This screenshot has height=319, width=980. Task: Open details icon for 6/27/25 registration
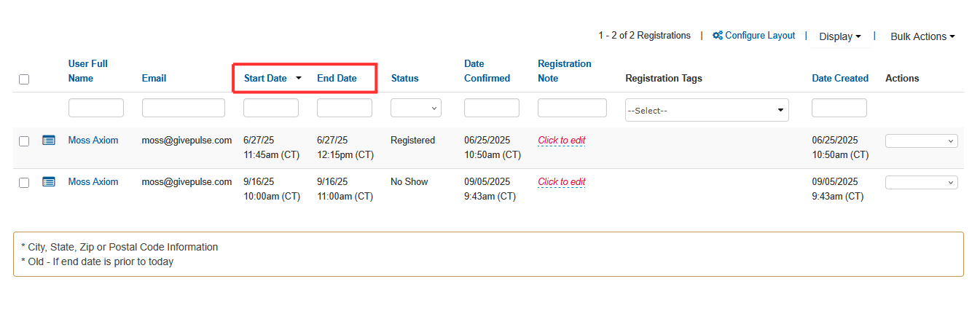click(x=49, y=141)
